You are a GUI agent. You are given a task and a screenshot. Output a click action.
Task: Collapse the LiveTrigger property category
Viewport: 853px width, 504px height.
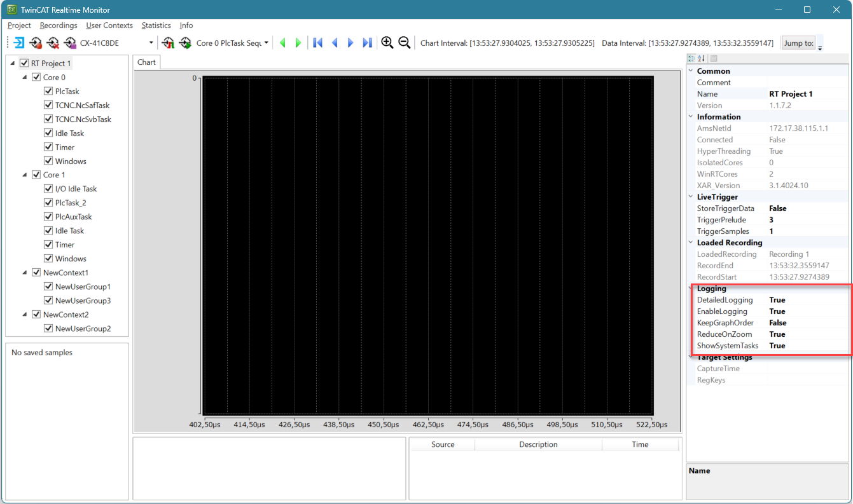(x=691, y=197)
